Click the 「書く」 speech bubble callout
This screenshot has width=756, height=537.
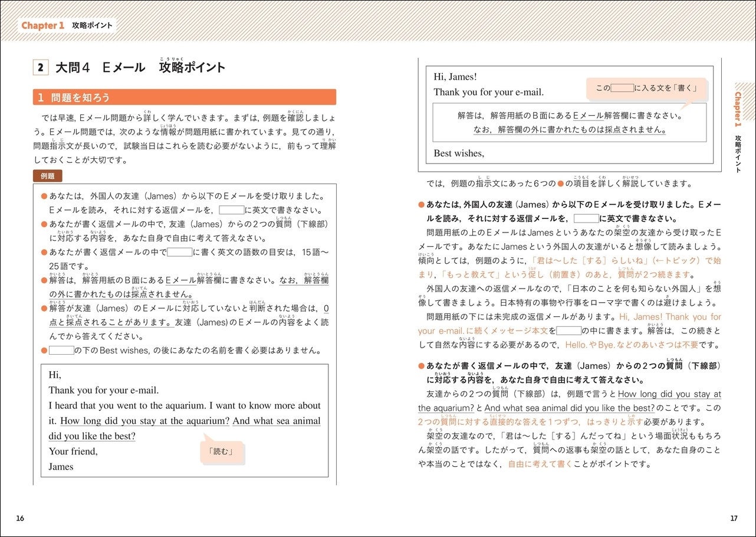coord(646,88)
